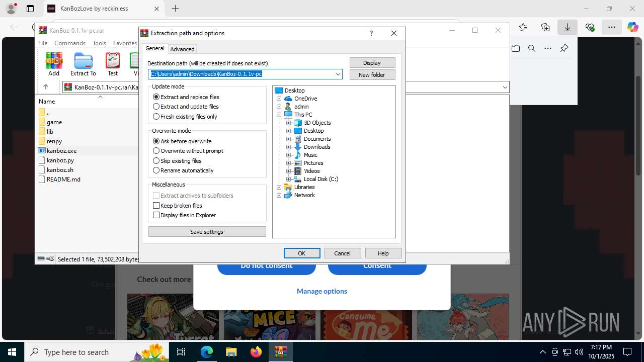Open Copilot icon in Edge

click(632, 27)
